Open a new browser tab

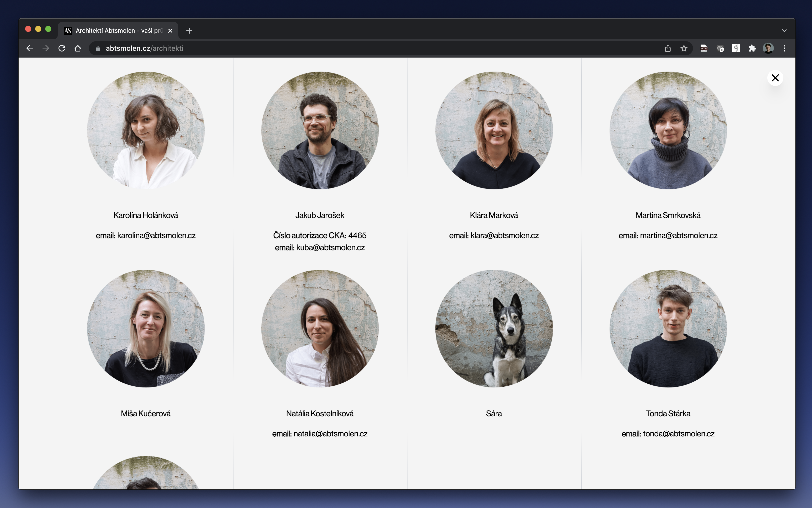point(189,31)
